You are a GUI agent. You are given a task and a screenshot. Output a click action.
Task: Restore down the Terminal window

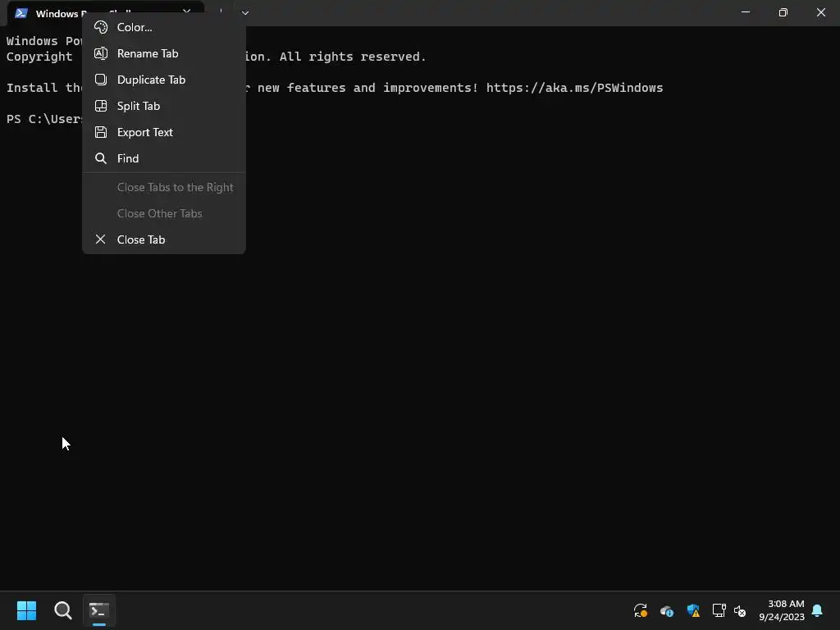[x=783, y=12]
